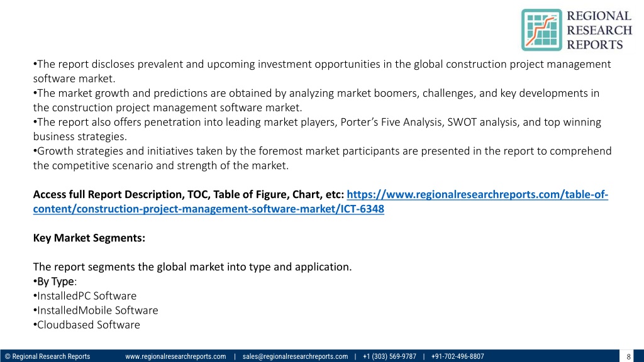Click sales@regionalresearchreports.com email address
The height and width of the screenshot is (362, 644).
click(295, 356)
